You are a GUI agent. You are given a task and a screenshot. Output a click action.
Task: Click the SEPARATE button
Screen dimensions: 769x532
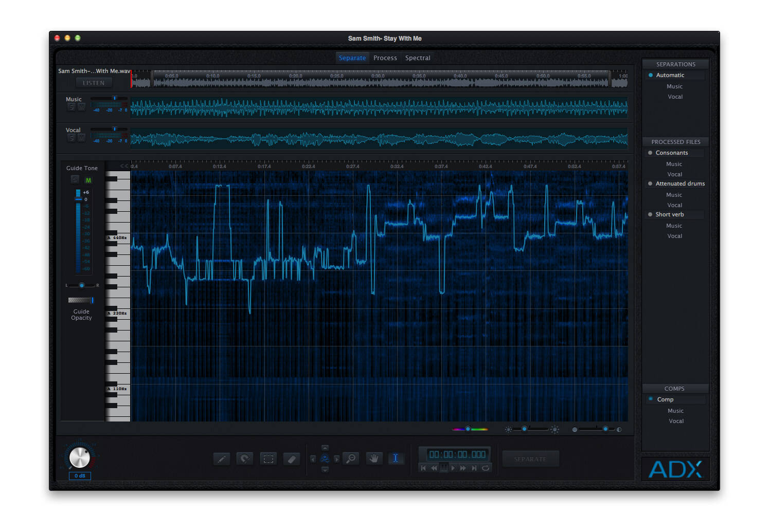click(x=530, y=459)
